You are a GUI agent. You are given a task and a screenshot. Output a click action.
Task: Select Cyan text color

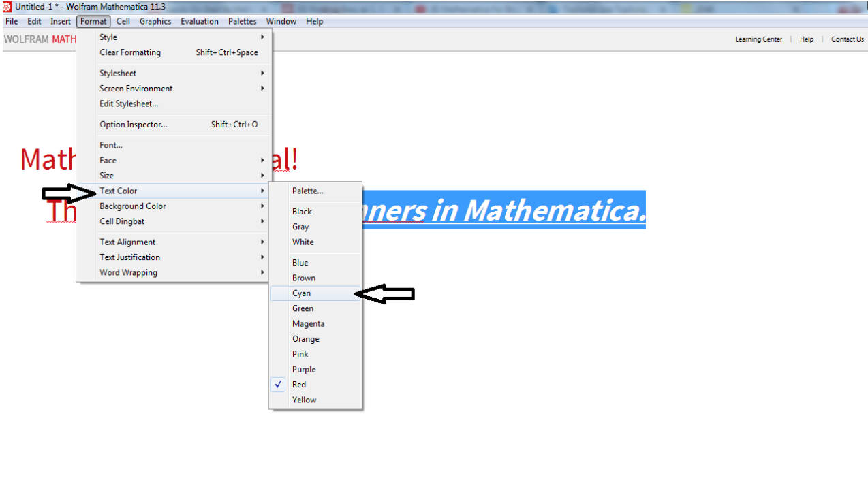pos(315,293)
